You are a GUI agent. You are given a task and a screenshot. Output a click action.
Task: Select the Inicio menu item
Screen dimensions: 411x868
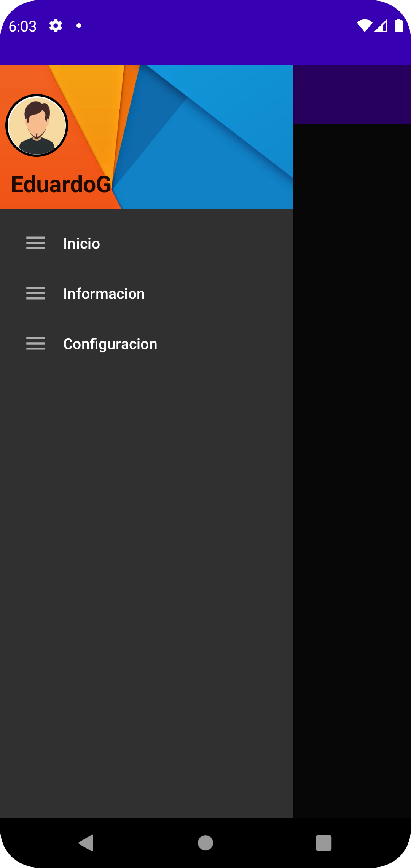pos(81,243)
